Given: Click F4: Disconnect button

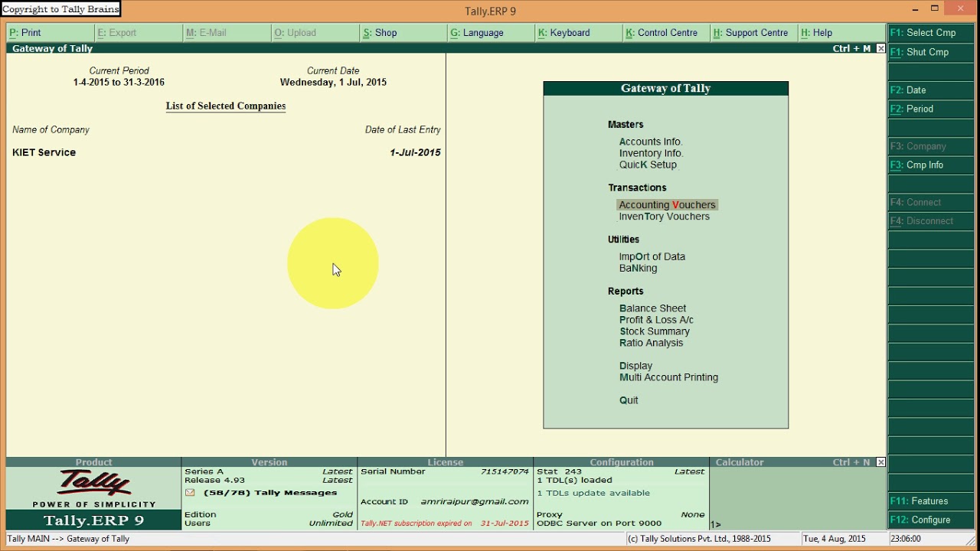Looking at the screenshot, I should [930, 221].
